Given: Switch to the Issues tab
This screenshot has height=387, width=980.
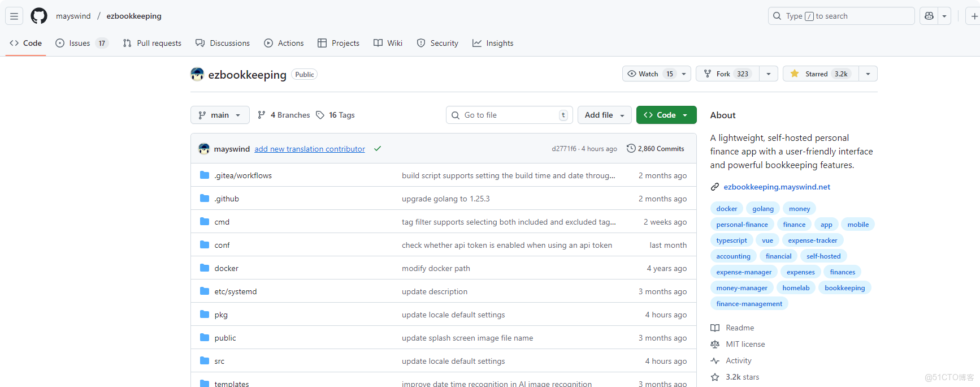Looking at the screenshot, I should tap(81, 43).
